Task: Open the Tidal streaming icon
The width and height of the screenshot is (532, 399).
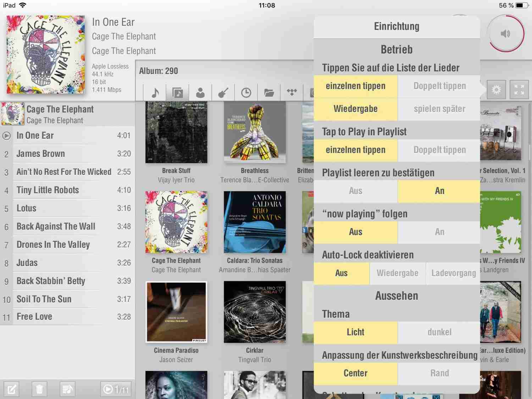Action: point(292,93)
